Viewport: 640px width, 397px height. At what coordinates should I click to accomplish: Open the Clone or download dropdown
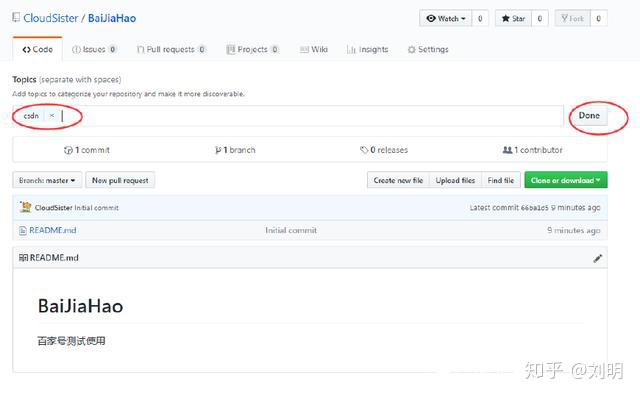(x=566, y=180)
